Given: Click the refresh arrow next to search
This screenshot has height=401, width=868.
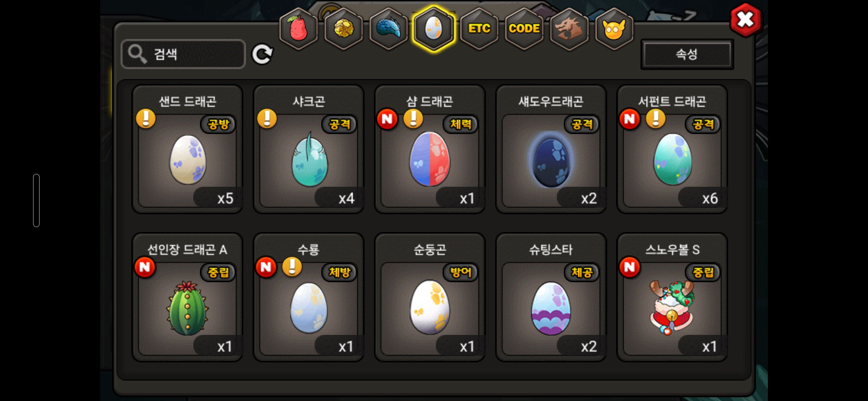Looking at the screenshot, I should click(262, 55).
